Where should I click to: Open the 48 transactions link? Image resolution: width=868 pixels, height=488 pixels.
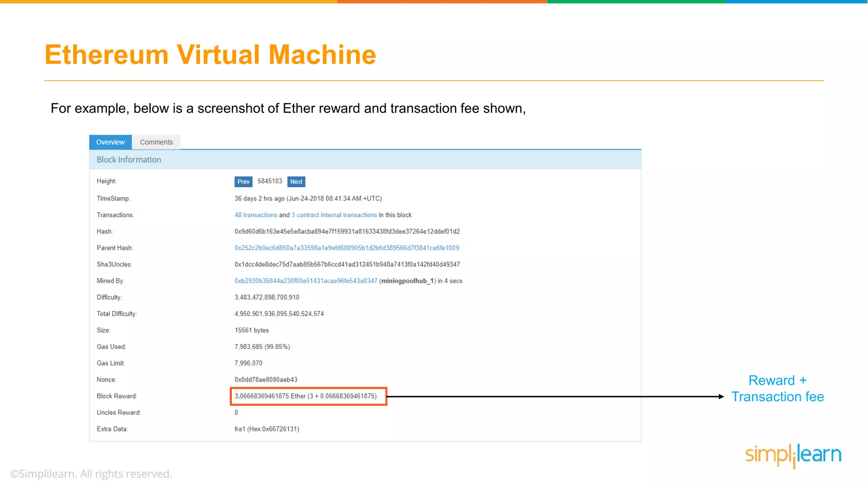tap(256, 215)
